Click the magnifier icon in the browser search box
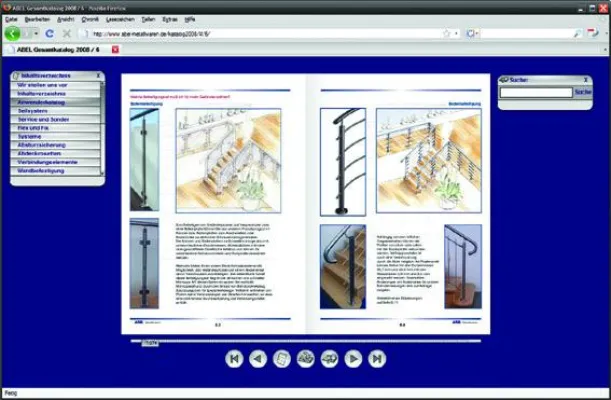The width and height of the screenshot is (611, 400). coord(578,34)
